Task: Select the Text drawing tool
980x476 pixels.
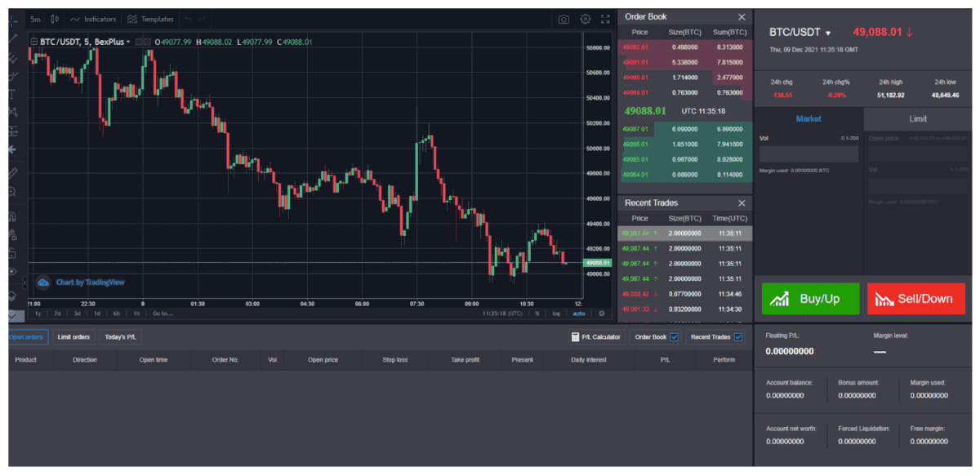Action: [x=12, y=94]
